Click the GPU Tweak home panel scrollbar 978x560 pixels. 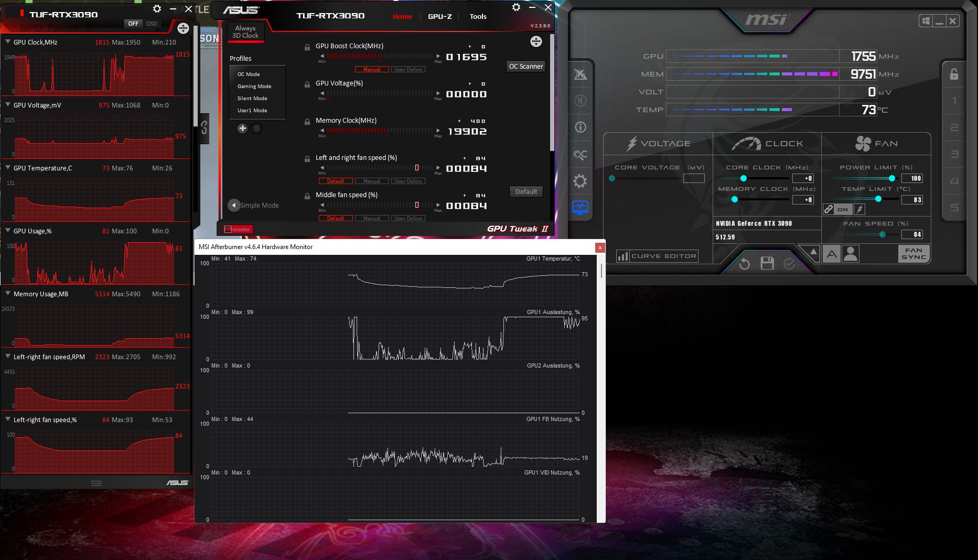coord(551,93)
